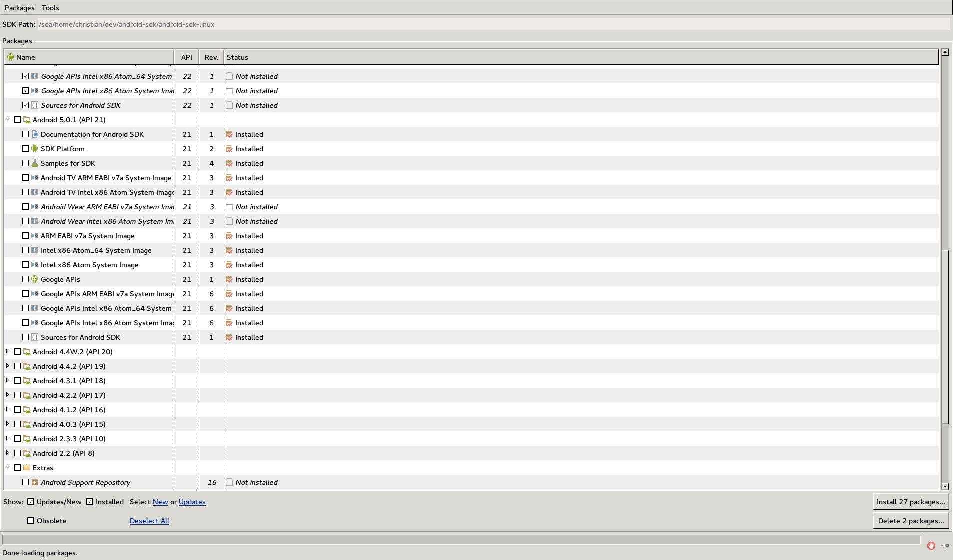Click the log window icon in status bar
This screenshot has width=953, height=560.
point(945,546)
